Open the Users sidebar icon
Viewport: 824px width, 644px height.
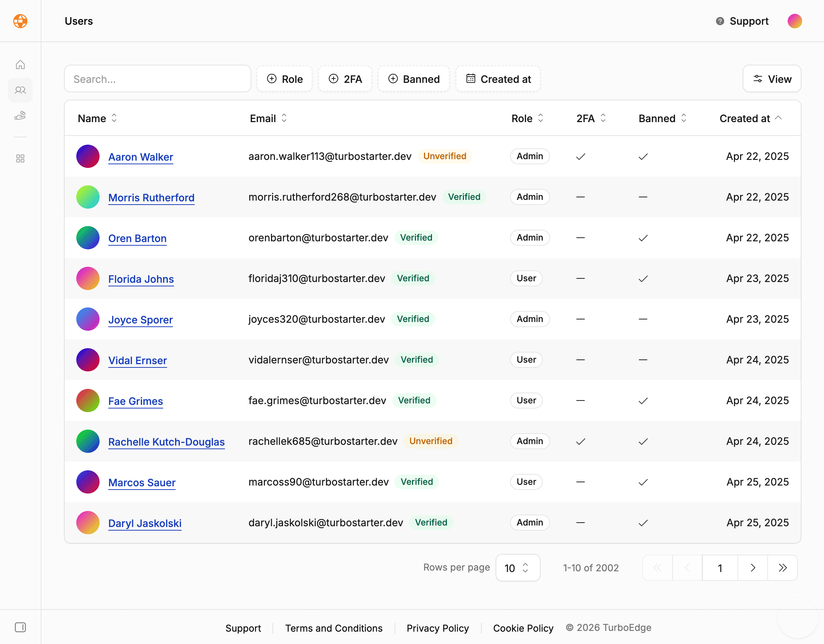point(20,90)
